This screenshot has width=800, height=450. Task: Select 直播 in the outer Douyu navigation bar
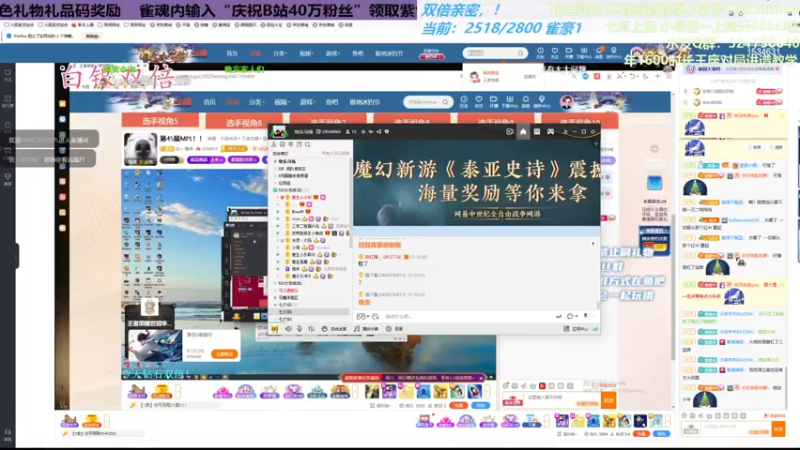click(x=256, y=53)
